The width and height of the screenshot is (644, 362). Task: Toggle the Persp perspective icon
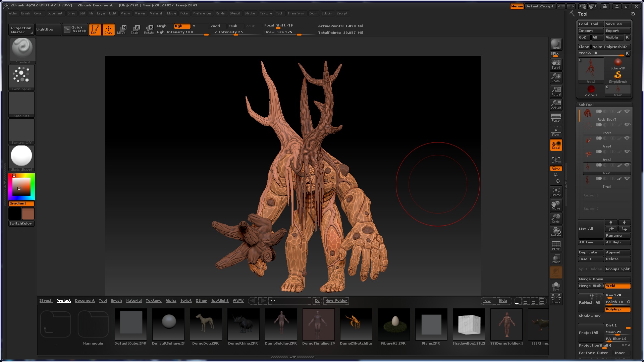[556, 118]
